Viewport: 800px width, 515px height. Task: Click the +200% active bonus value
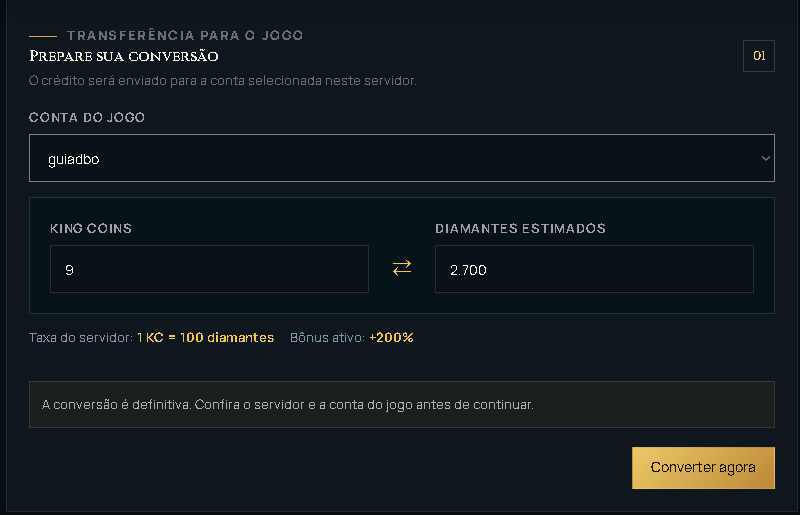coord(391,337)
